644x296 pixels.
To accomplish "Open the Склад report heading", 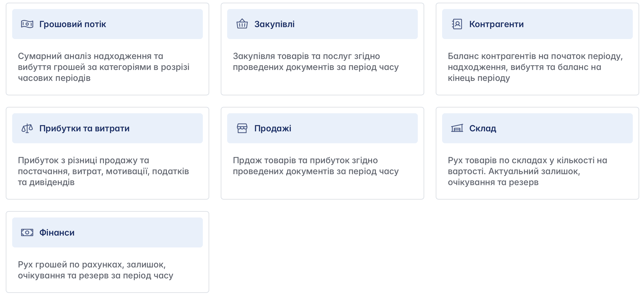I will pos(482,128).
